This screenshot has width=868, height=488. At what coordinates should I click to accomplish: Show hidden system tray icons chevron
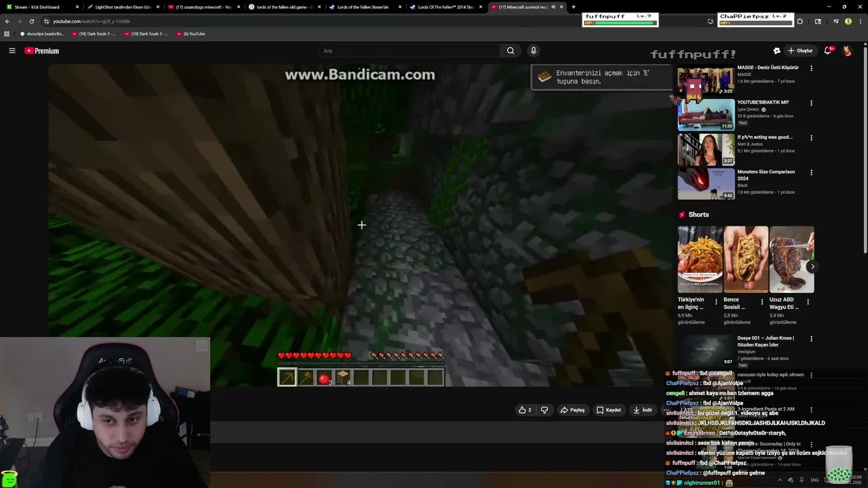[x=780, y=480]
